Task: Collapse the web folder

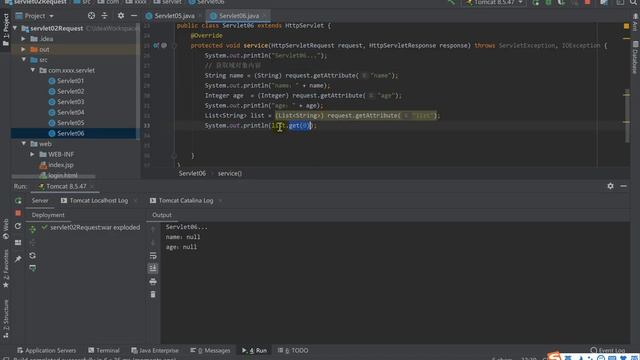Action: tap(23, 144)
